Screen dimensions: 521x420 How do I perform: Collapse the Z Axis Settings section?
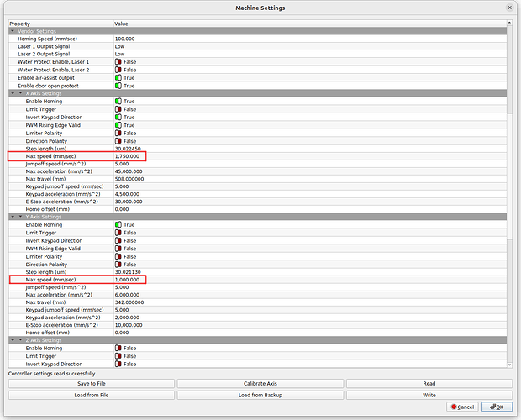(x=13, y=340)
